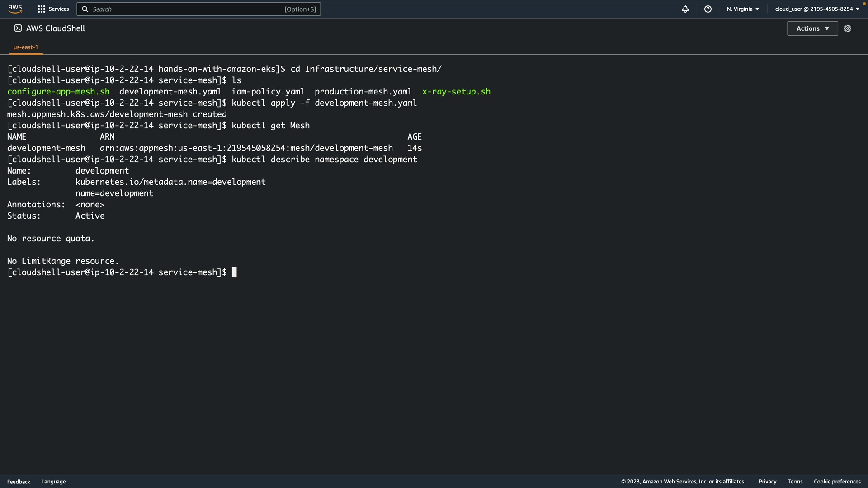
Task: Expand the N. Virginia region dropdown
Action: [x=743, y=9]
